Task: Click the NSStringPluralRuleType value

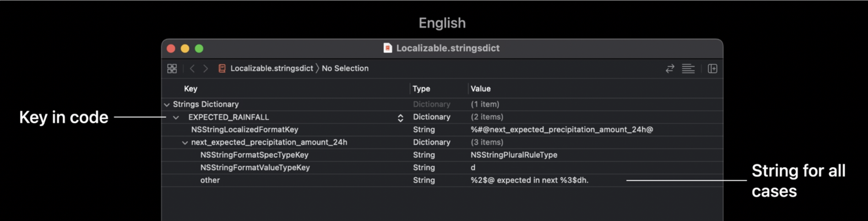Action: [x=514, y=155]
